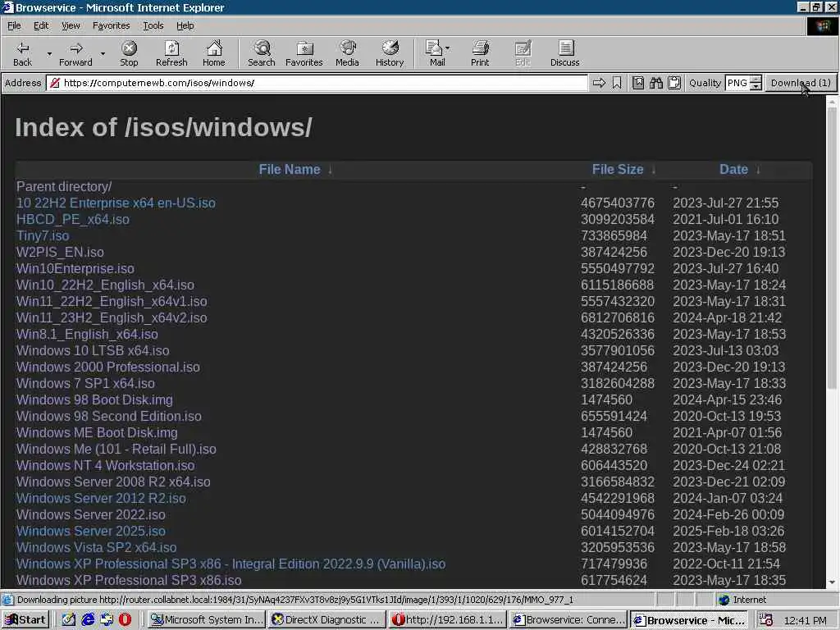Click the Quality PNG value field
Viewport: 840px width, 630px height.
737,83
